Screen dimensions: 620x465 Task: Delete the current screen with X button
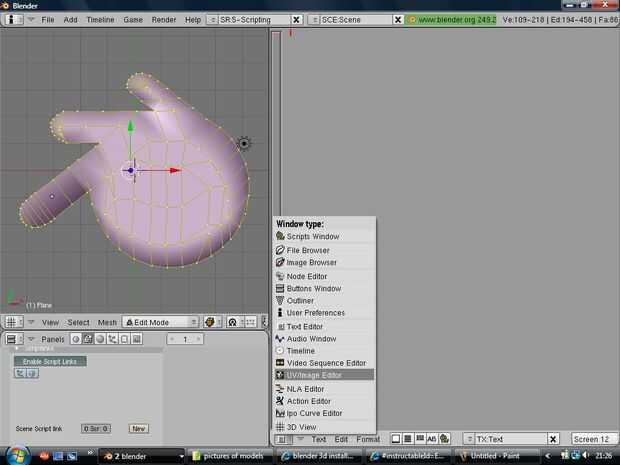[296, 20]
